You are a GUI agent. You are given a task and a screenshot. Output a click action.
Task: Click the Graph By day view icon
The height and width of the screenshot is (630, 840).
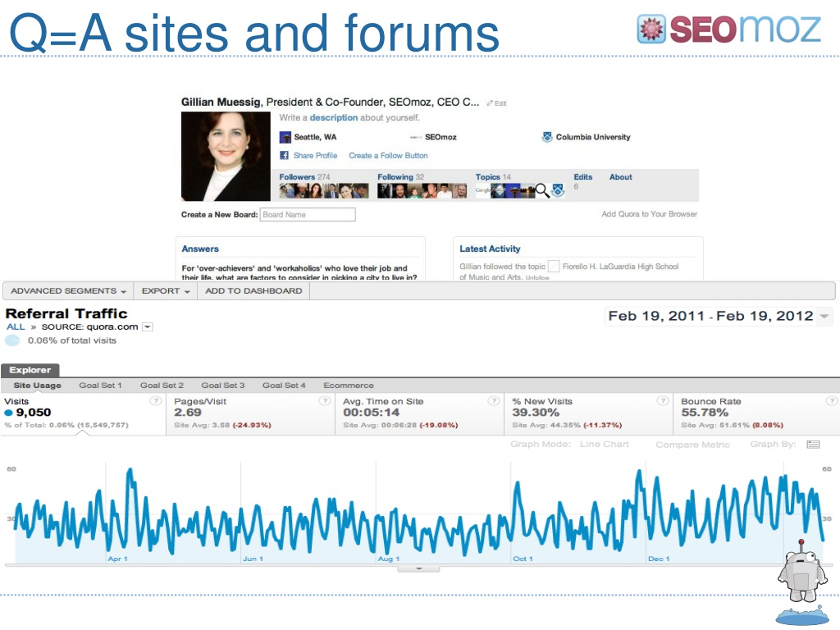[x=813, y=445]
